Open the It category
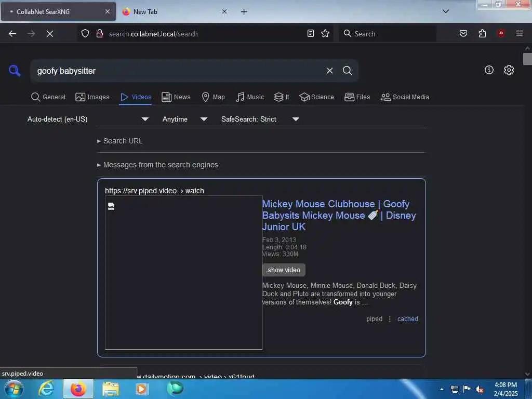Screen dimensions: 532x399 click(282, 97)
